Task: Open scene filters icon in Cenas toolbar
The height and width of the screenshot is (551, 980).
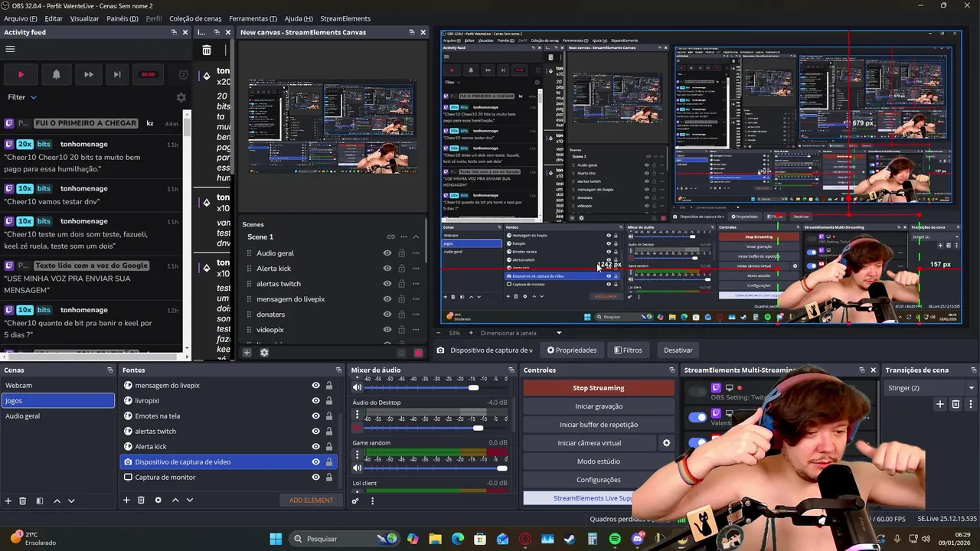Action: click(39, 500)
